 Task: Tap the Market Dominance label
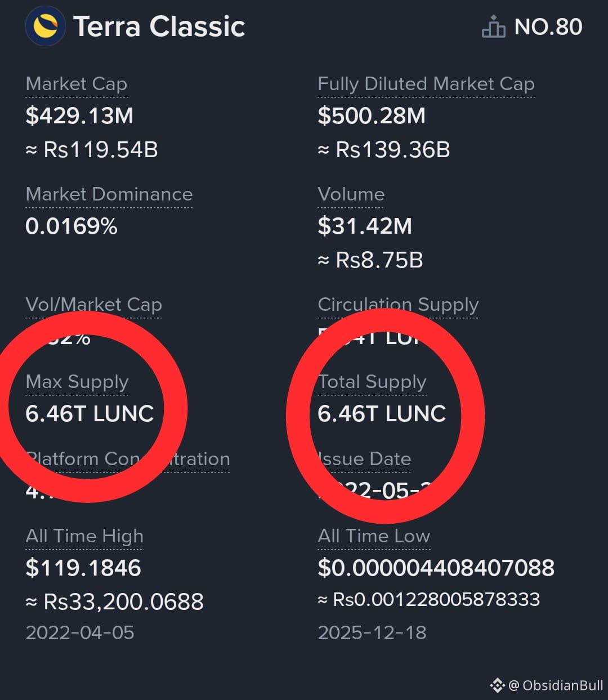pos(109,194)
